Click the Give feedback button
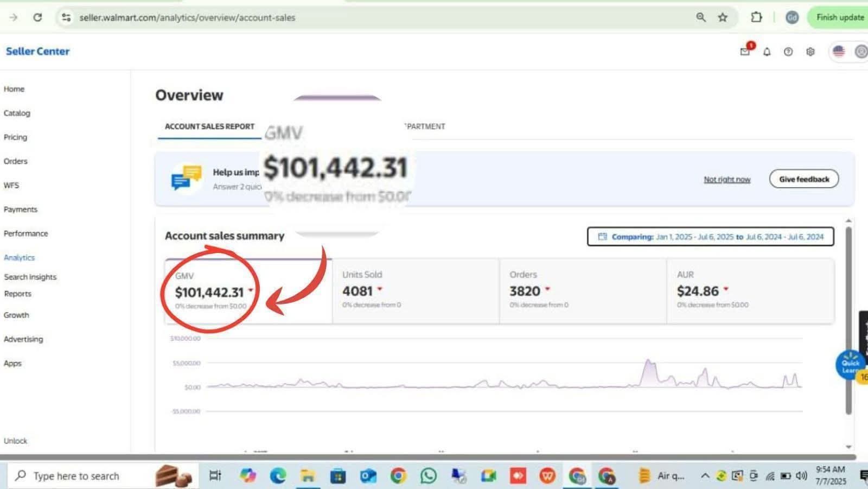The height and width of the screenshot is (489, 868). [x=804, y=179]
